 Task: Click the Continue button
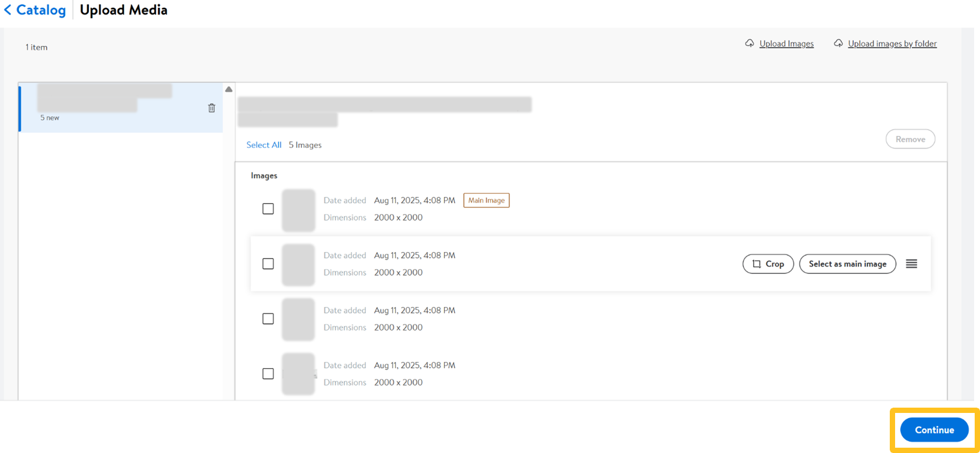pyautogui.click(x=934, y=430)
